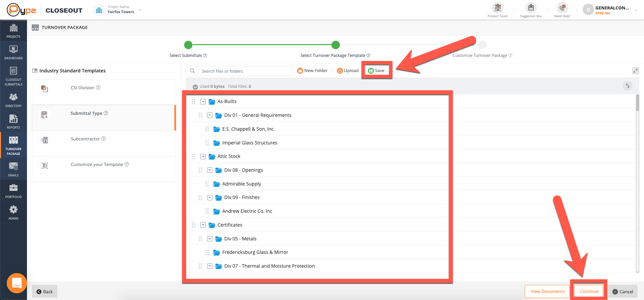Select Customize your Template option
This screenshot has width=644, height=300.
click(104, 169)
